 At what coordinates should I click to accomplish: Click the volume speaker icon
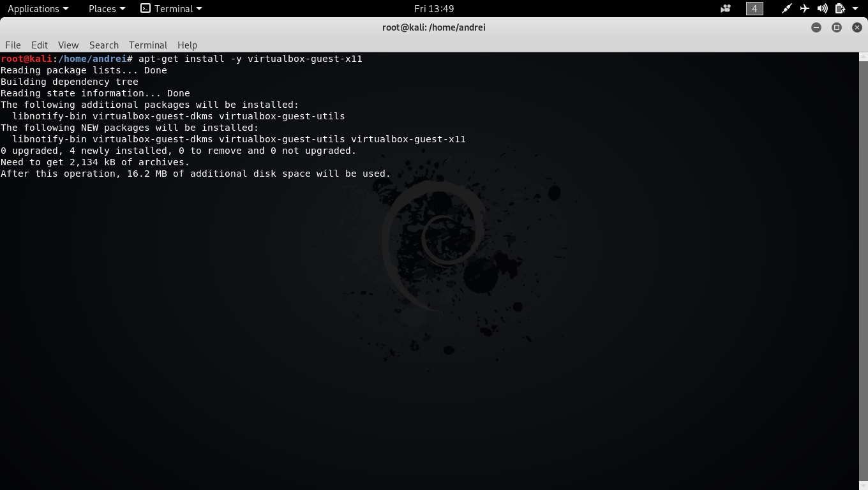(x=822, y=8)
